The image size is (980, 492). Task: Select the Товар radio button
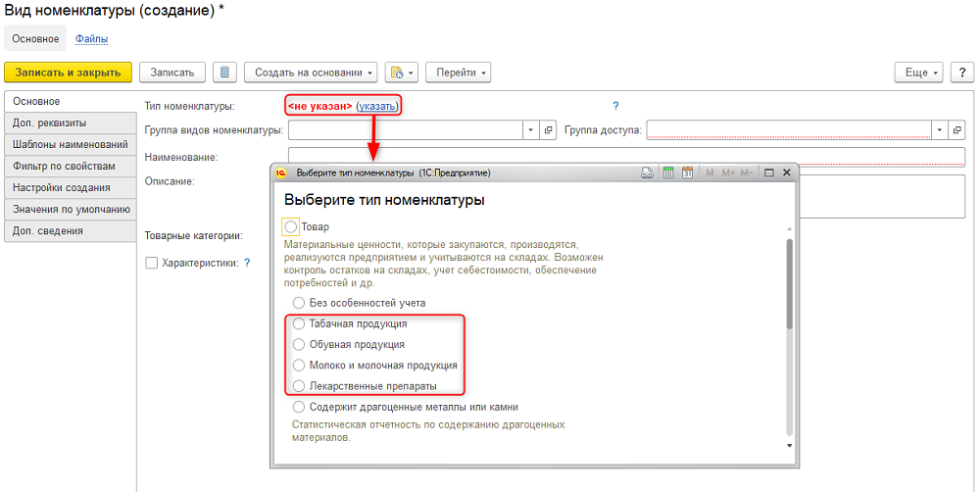point(291,226)
